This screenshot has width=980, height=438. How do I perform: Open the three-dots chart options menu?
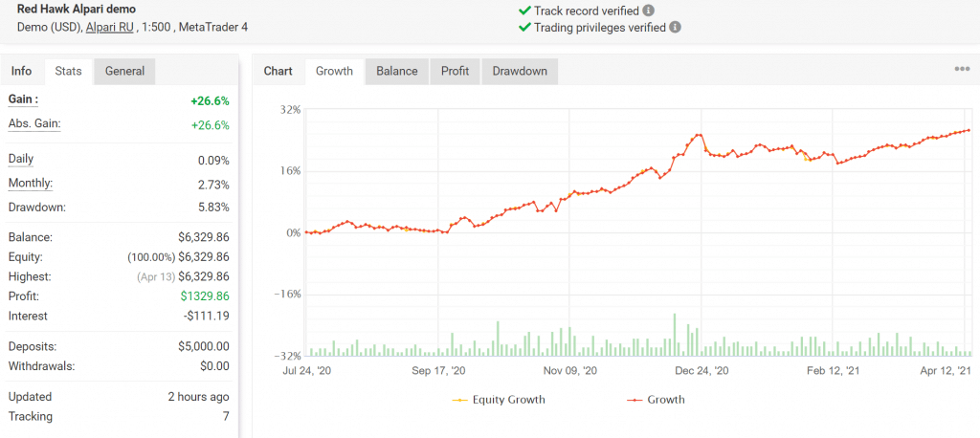tap(962, 70)
